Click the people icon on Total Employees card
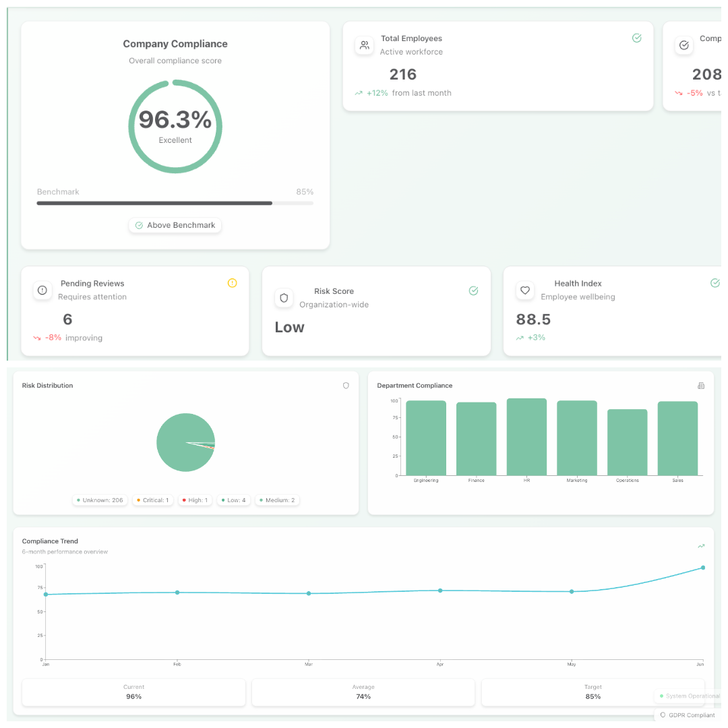 tap(365, 45)
